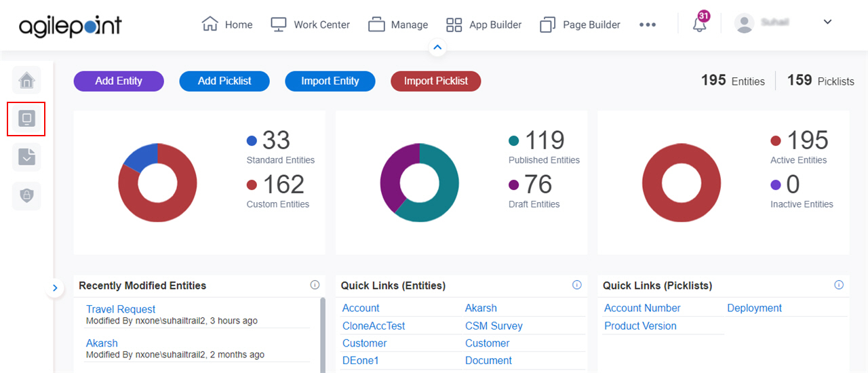Open notifications bell with 31 badge
The width and height of the screenshot is (868, 373).
coord(700,22)
